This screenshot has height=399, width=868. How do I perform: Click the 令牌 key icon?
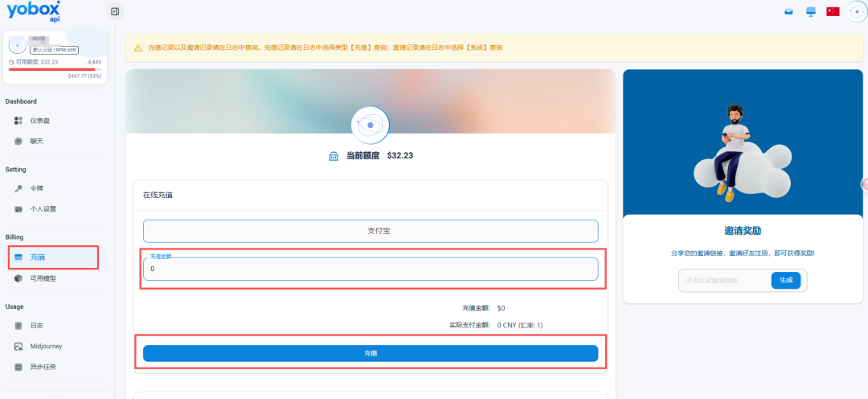coord(18,188)
